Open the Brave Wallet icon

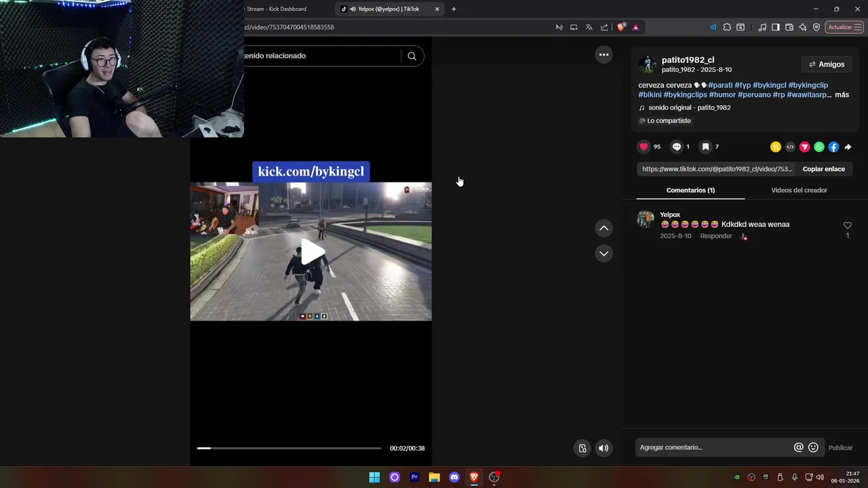pos(789,27)
